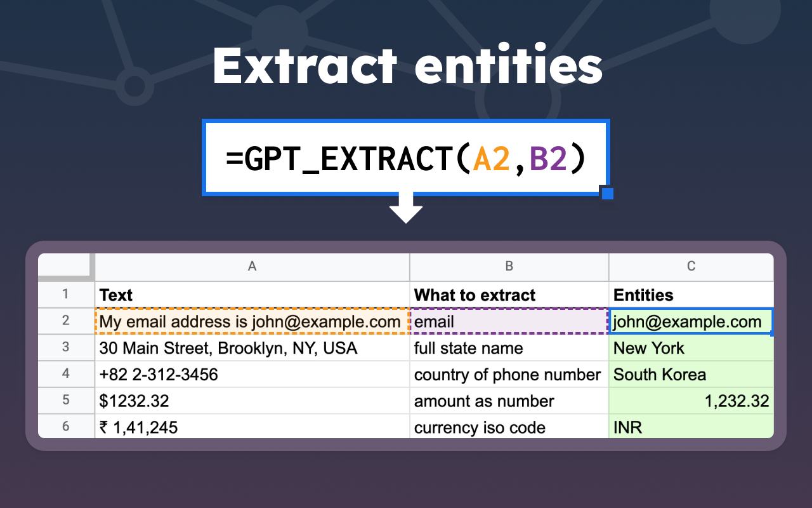Click the purple B2 reference in the formula
This screenshot has height=508, width=812.
pyautogui.click(x=547, y=159)
